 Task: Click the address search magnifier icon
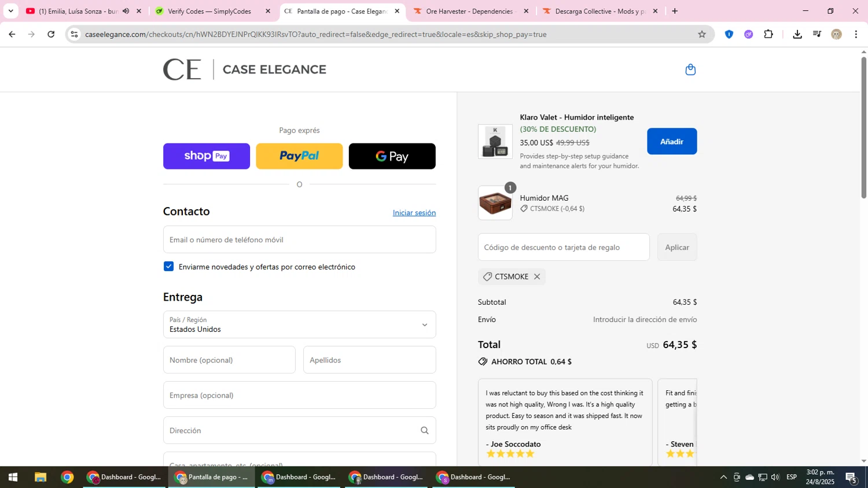[424, 430]
